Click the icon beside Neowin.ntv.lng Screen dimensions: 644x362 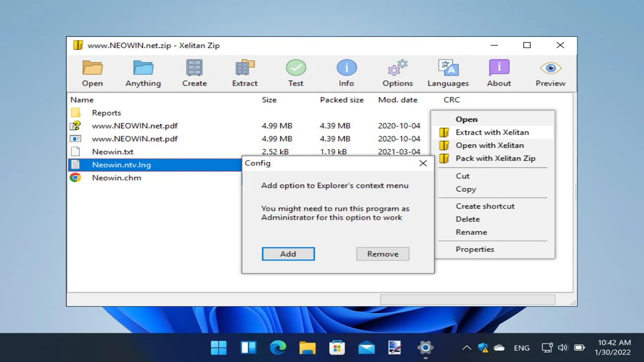(75, 164)
